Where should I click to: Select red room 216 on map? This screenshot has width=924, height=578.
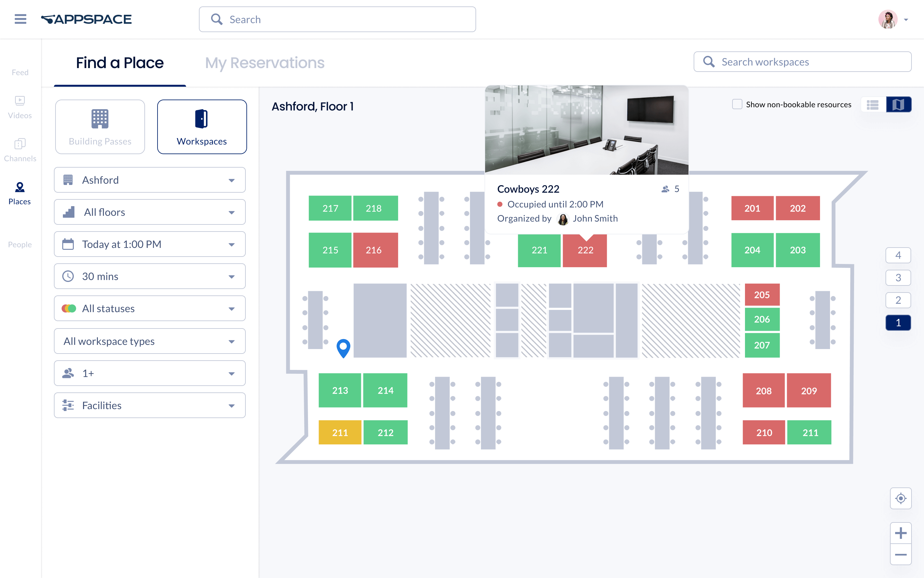pyautogui.click(x=375, y=250)
